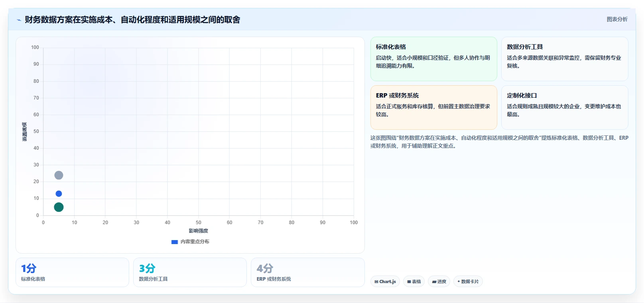
Task: Click the description 启动快，适合小规模和口径验证
Action: (433, 62)
